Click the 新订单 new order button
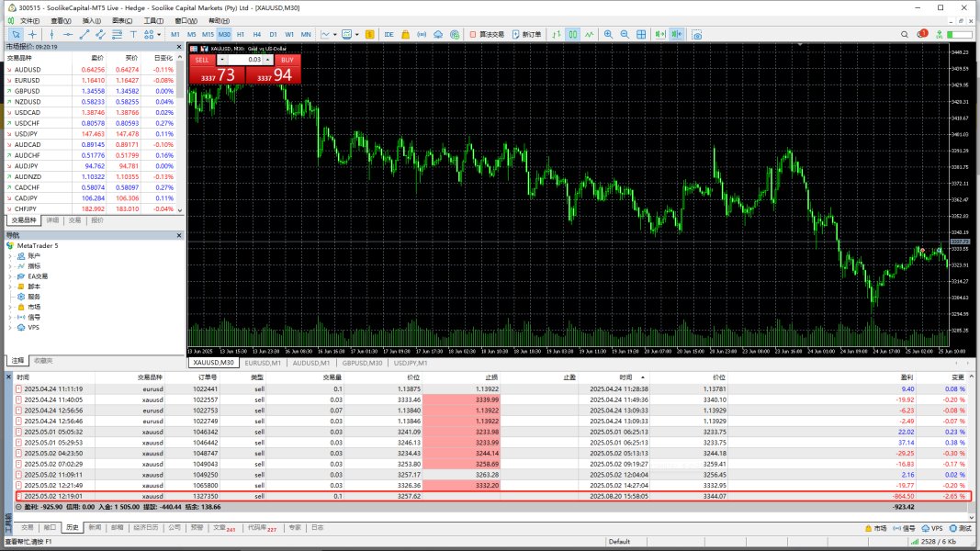The image size is (980, 551). [527, 34]
